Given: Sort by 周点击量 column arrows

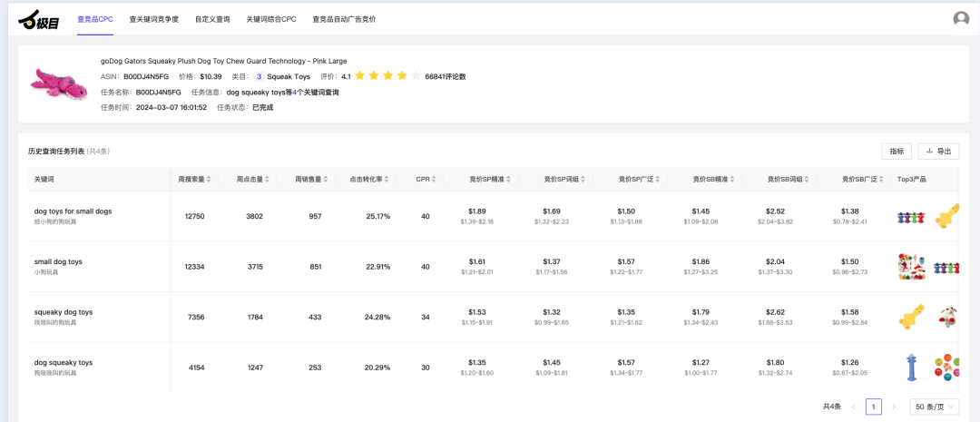Looking at the screenshot, I should point(269,180).
